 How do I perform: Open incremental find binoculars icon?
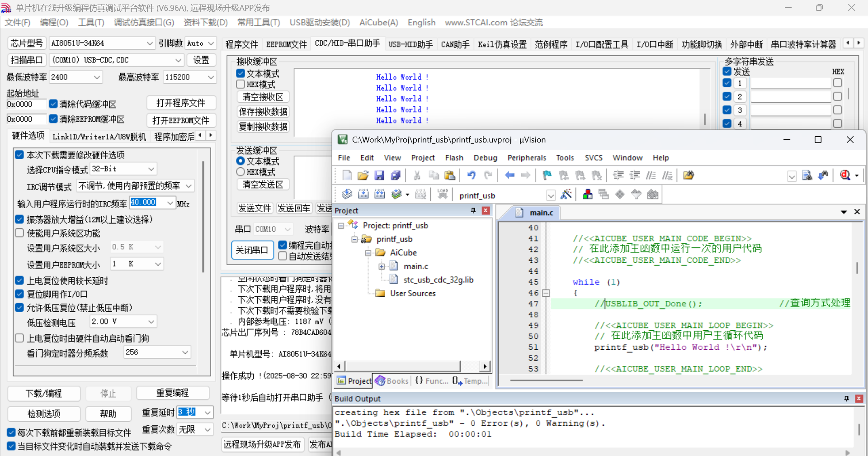(x=823, y=176)
